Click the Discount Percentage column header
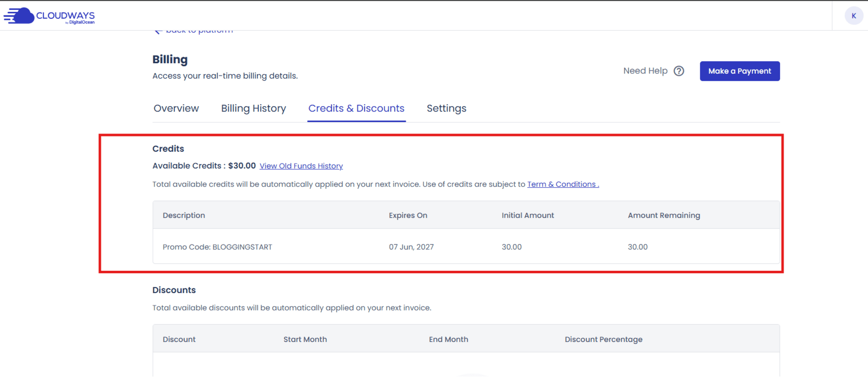Image resolution: width=868 pixels, height=388 pixels. click(x=604, y=339)
